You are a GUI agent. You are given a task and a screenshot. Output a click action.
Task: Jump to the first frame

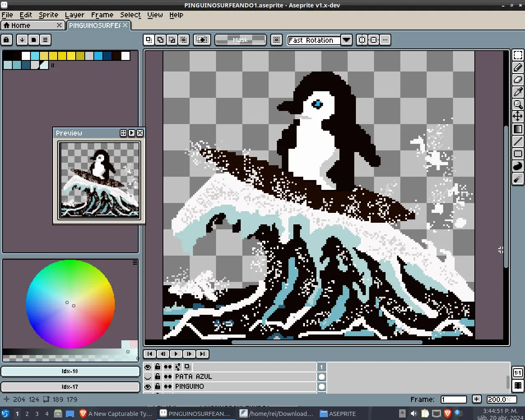pos(150,354)
